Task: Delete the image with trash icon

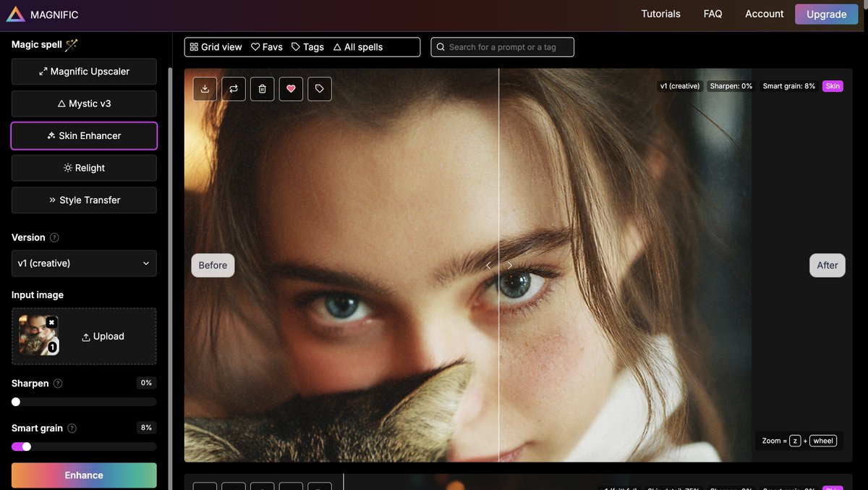Action: click(x=262, y=88)
